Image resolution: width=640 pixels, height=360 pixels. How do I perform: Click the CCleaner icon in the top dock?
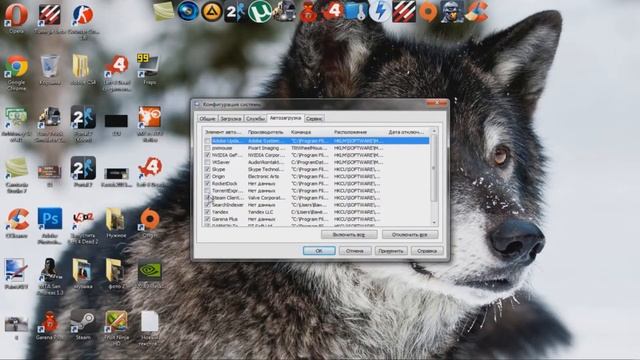click(476, 11)
